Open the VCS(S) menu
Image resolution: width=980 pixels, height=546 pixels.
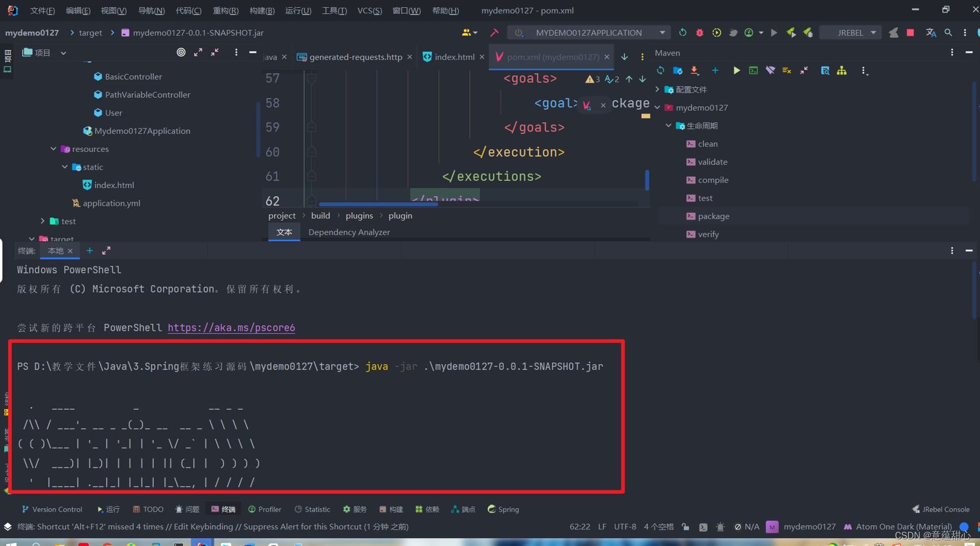pos(369,11)
